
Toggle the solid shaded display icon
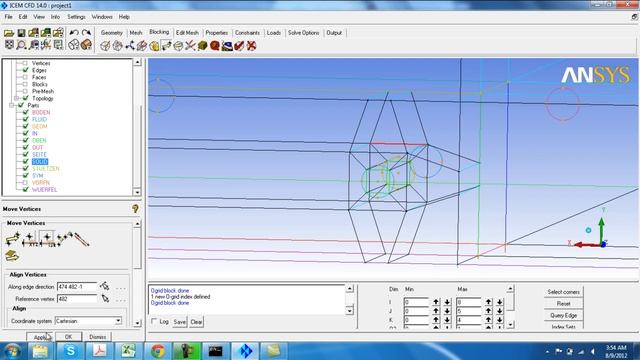pos(86,44)
